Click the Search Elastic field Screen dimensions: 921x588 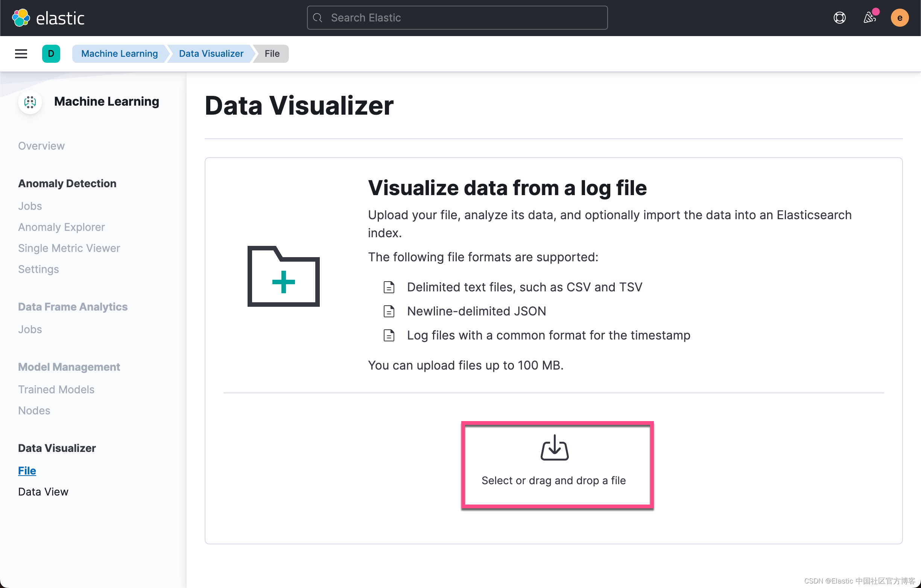point(457,18)
